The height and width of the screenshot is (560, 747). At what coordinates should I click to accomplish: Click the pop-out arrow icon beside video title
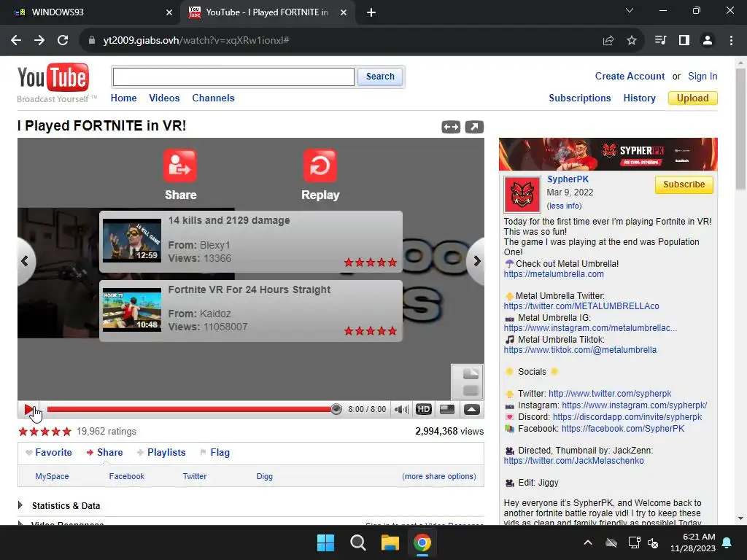point(474,127)
